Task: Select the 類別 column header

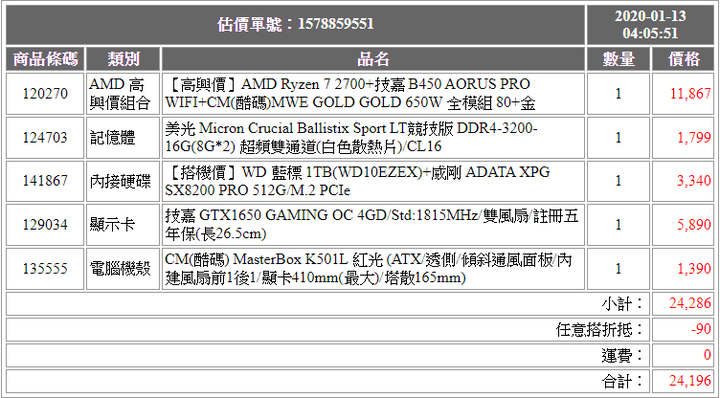Action: 123,59
